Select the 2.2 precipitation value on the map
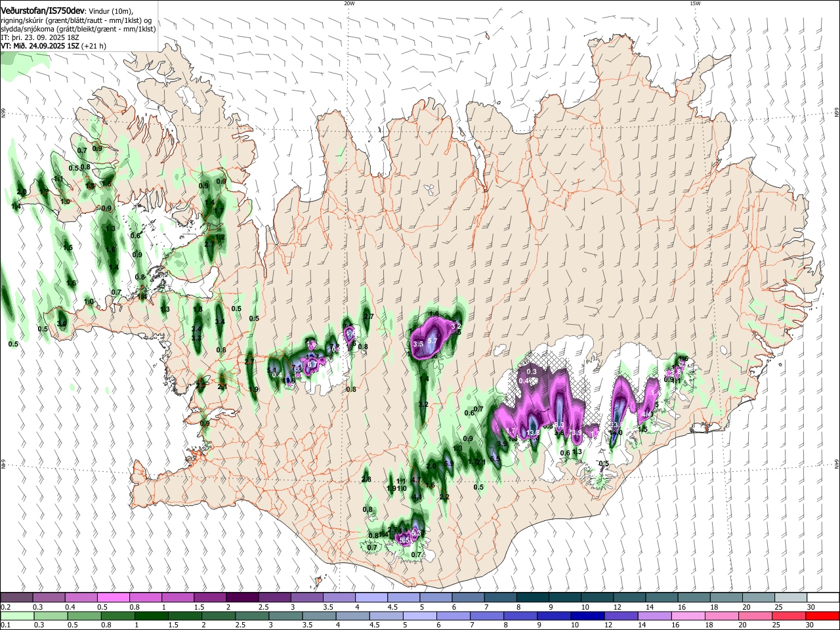Viewport: 840px width, 630px height. click(444, 497)
